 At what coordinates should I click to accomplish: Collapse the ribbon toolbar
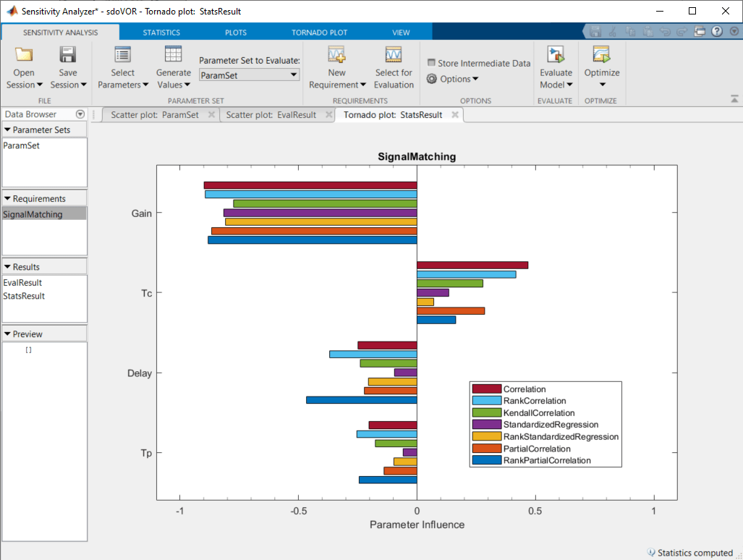coord(735,99)
